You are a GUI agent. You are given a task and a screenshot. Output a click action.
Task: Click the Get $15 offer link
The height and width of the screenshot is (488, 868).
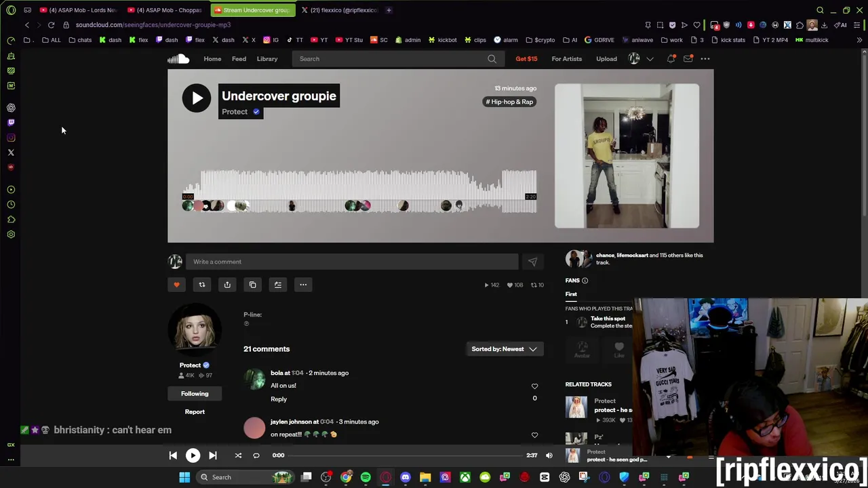click(x=526, y=59)
